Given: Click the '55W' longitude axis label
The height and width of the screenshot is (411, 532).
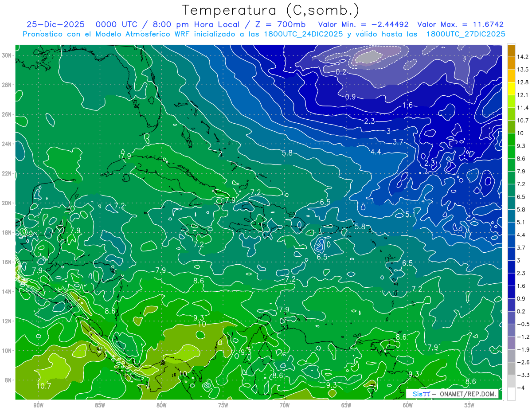Looking at the screenshot, I should [x=469, y=405].
